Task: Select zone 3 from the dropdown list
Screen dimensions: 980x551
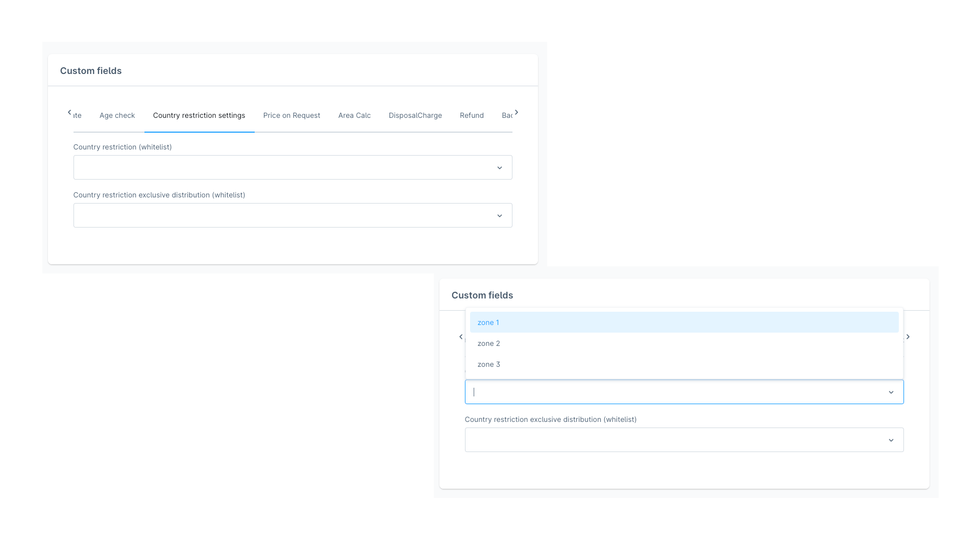Action: coord(489,364)
